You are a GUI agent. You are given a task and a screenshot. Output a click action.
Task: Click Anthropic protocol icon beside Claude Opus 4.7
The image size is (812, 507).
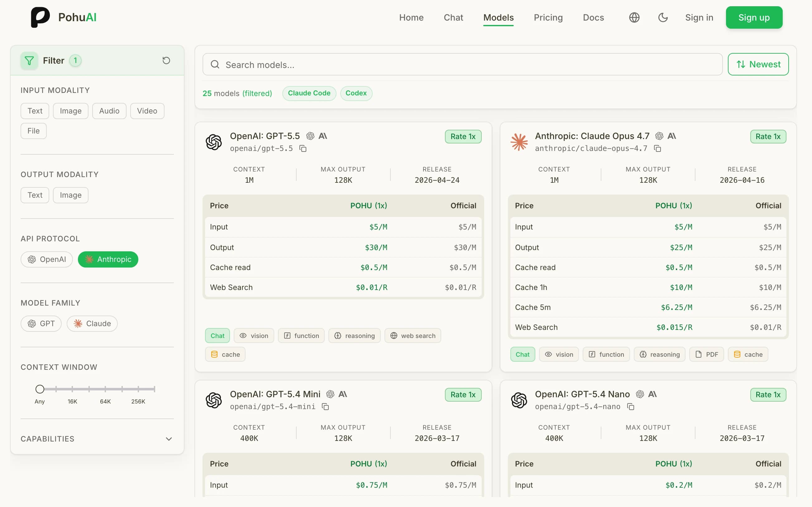[672, 136]
